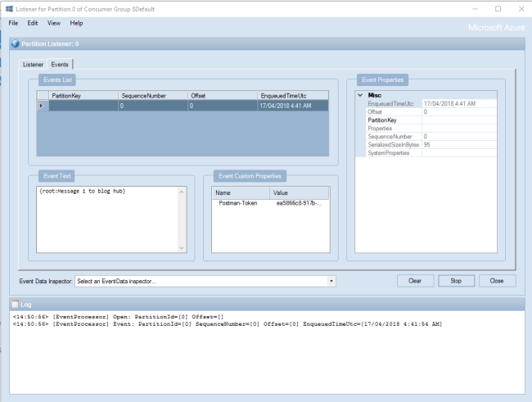Click the Stop button
532x402 pixels.
[x=456, y=281]
